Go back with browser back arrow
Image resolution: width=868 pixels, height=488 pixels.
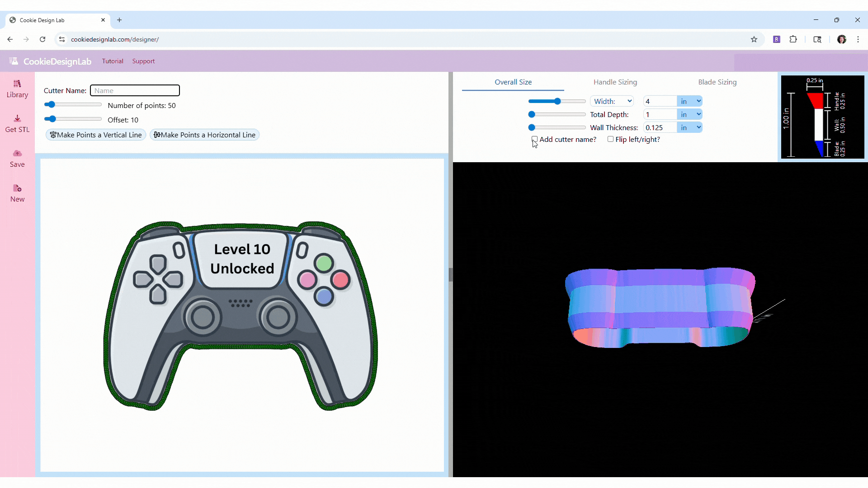pyautogui.click(x=10, y=39)
